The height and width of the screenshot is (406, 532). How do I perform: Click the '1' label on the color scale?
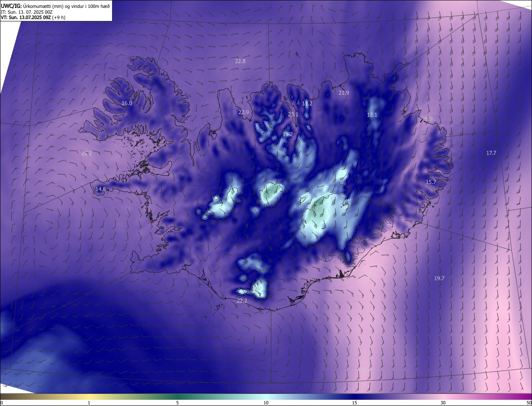pyautogui.click(x=89, y=403)
